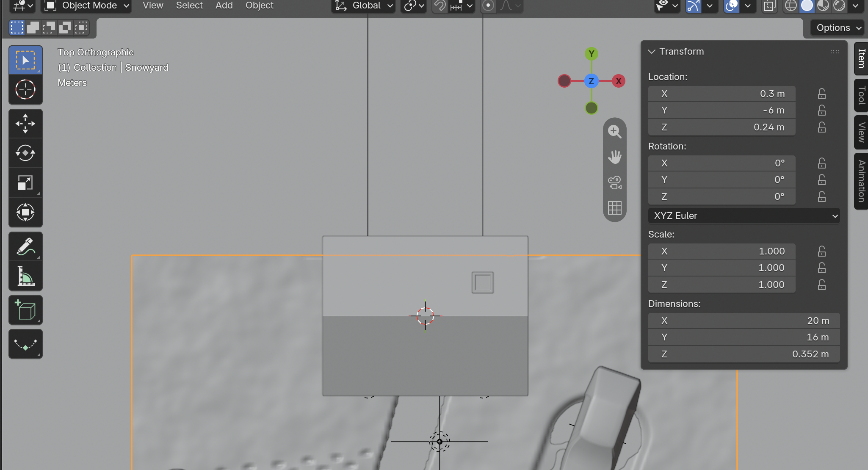Click Location X field 0.3 m
Image resolution: width=868 pixels, height=470 pixels.
click(x=721, y=94)
